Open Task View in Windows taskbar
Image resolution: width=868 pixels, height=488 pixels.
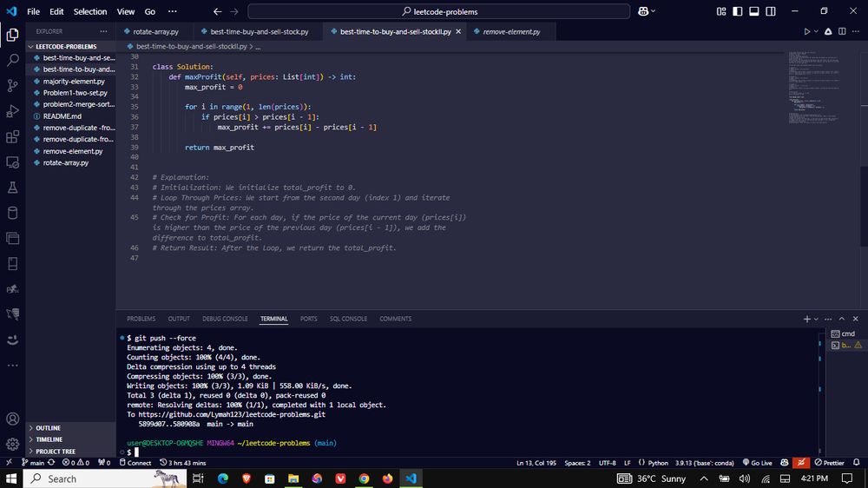click(198, 478)
